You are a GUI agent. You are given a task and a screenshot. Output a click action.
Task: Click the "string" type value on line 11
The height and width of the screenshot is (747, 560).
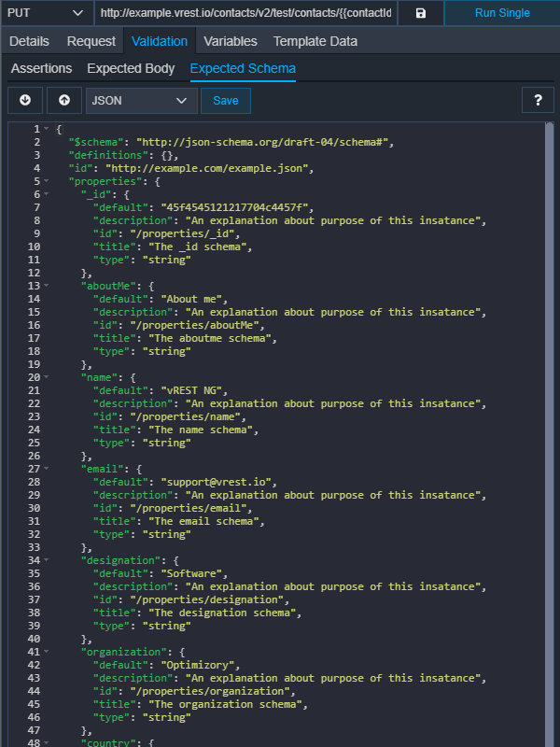coord(167,260)
